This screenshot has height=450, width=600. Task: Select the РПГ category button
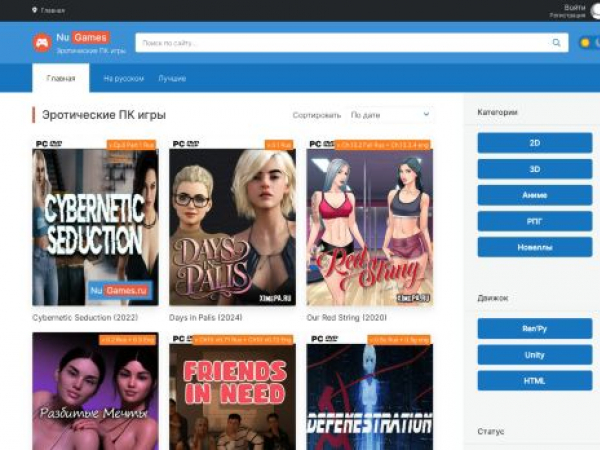click(535, 221)
